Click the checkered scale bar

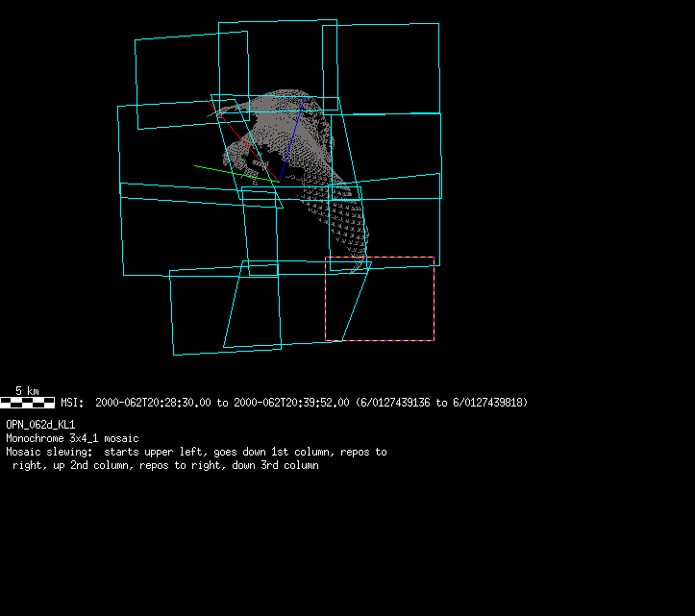point(27,403)
